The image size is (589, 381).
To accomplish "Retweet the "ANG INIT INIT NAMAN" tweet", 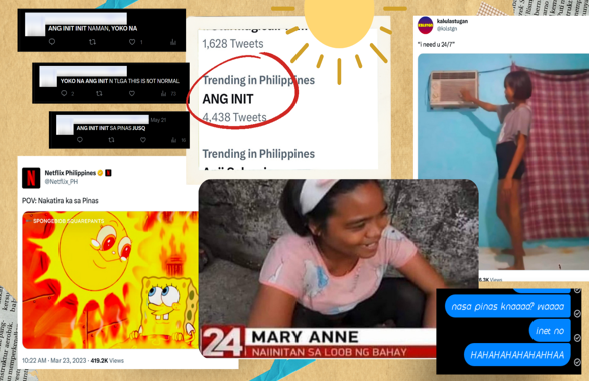I will [x=92, y=42].
